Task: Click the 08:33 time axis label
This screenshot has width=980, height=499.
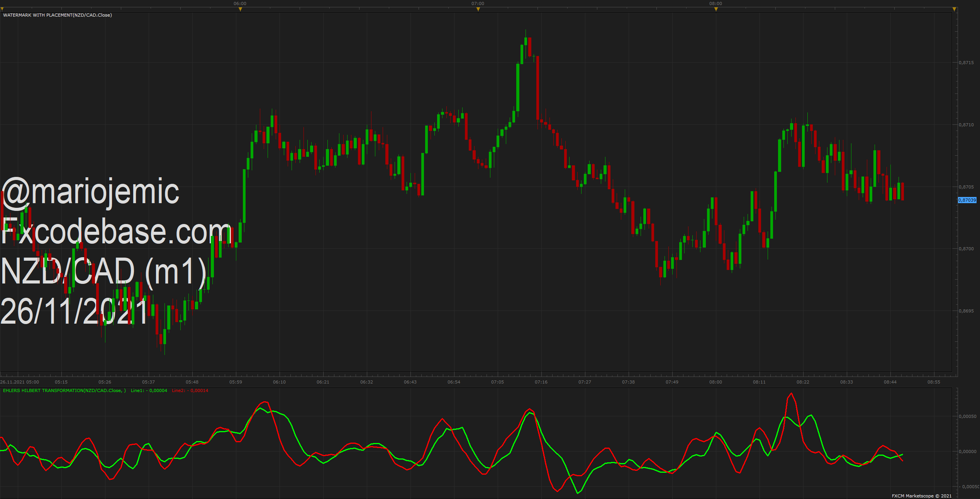Action: (x=846, y=382)
